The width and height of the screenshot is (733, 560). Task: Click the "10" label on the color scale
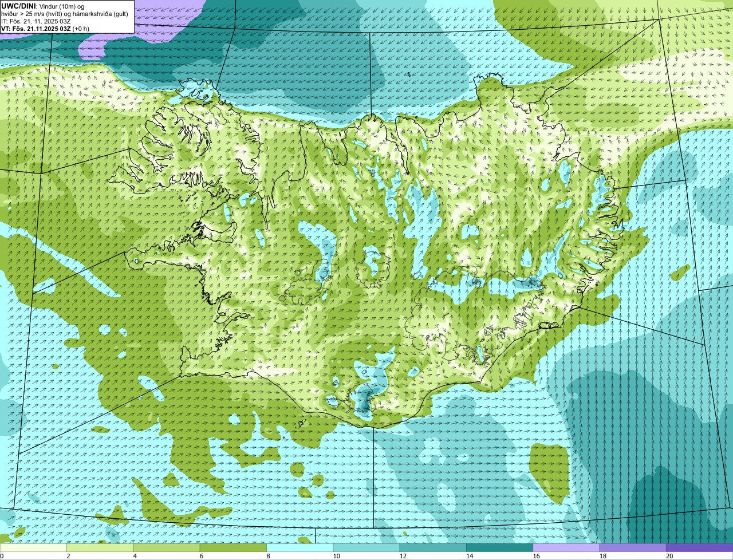336,556
